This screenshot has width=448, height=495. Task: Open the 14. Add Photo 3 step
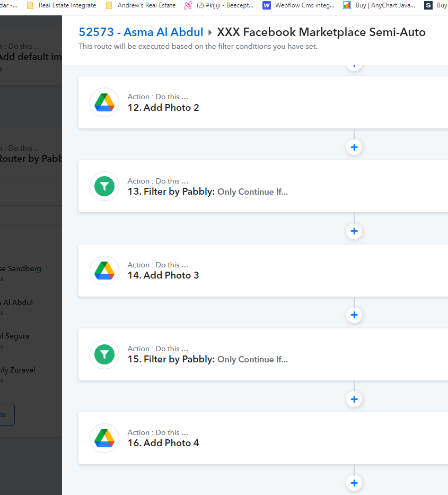coord(263,271)
